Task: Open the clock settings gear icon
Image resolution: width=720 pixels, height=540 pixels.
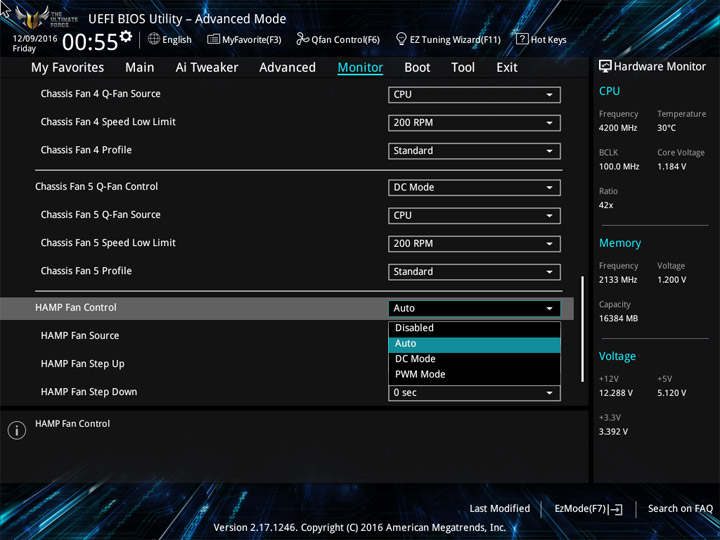Action: click(126, 36)
